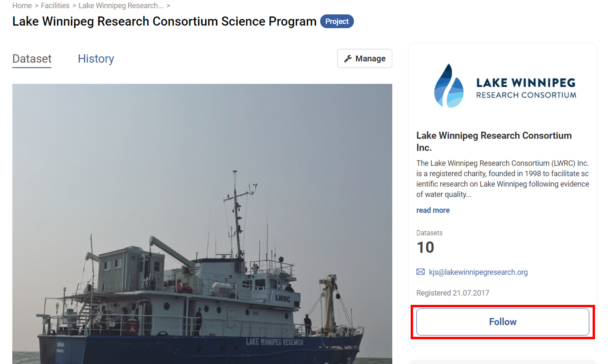Image resolution: width=611 pixels, height=364 pixels.
Task: Click the Registered 21.07.2017 text
Action: 453,293
